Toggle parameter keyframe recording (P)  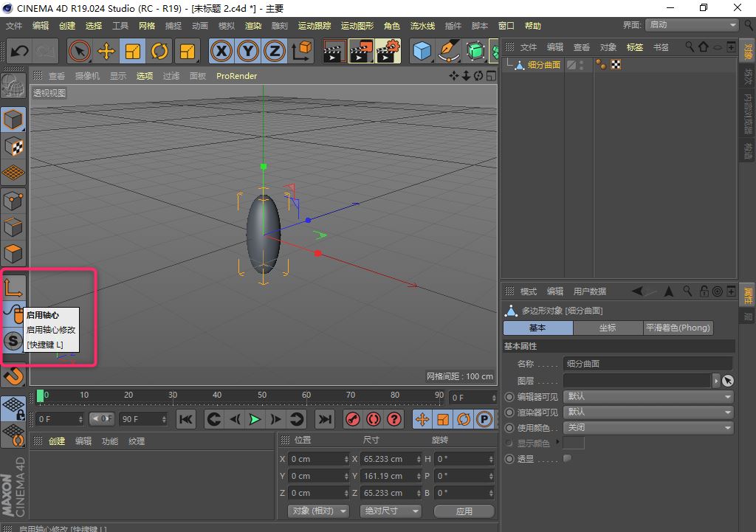tap(484, 419)
